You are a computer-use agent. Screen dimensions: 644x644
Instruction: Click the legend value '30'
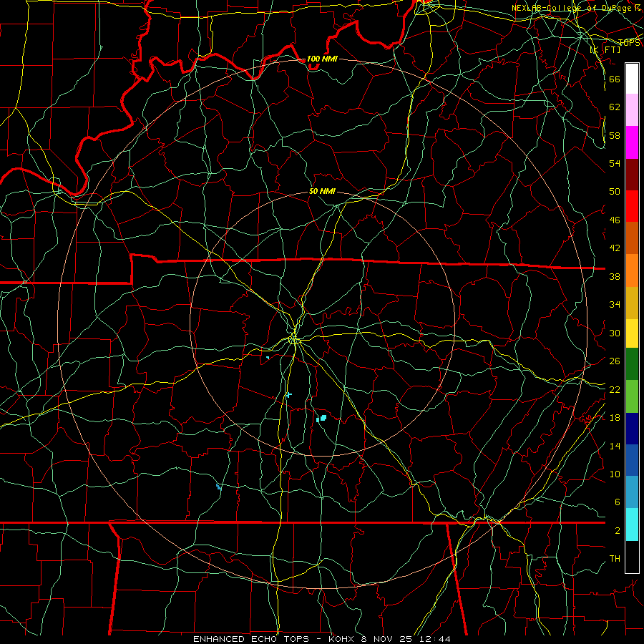[x=615, y=333]
